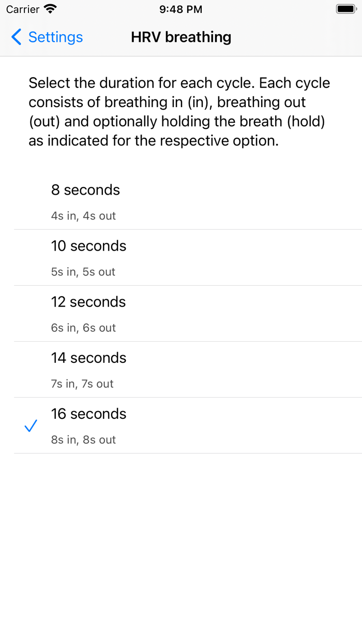Select the 16 seconds option

(x=88, y=414)
